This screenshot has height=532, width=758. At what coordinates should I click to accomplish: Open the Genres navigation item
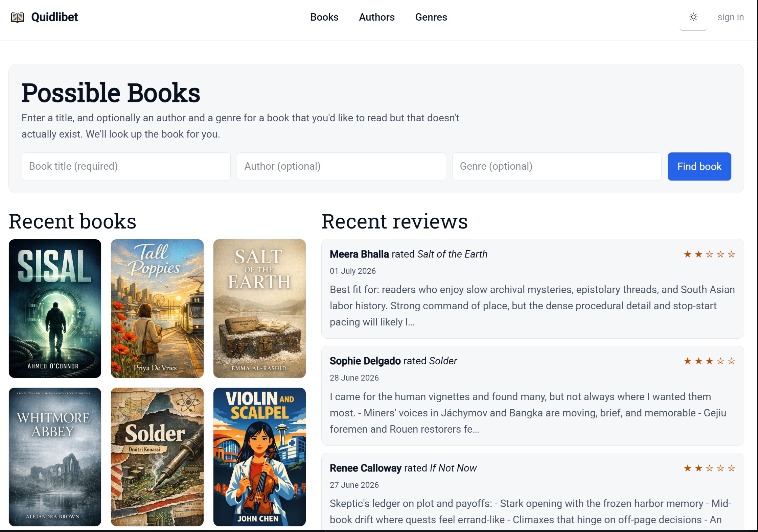[431, 17]
